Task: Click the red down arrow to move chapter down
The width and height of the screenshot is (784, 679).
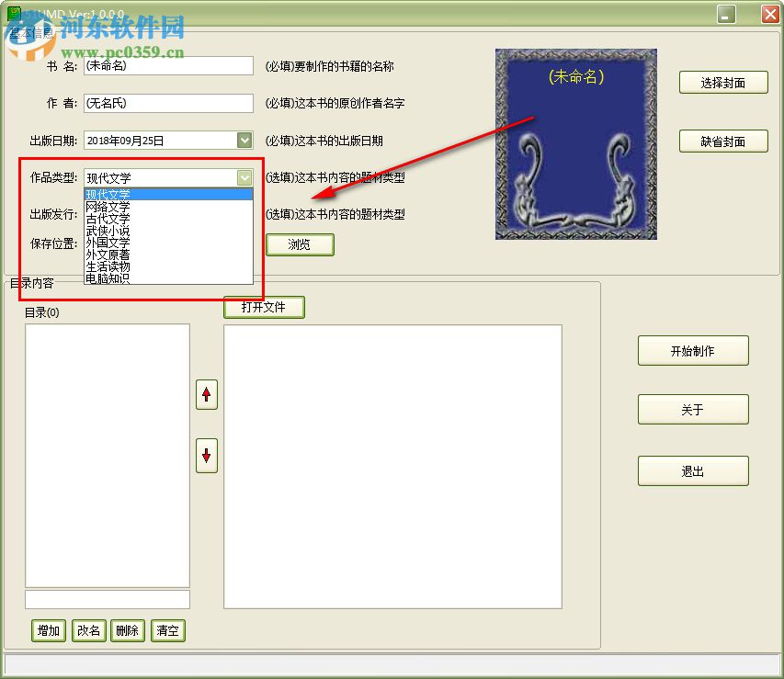Action: 206,457
